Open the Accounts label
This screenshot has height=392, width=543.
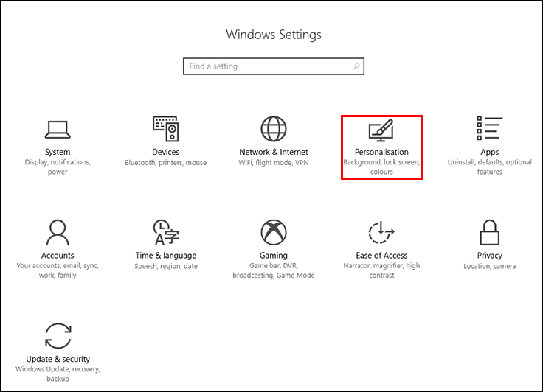click(58, 256)
